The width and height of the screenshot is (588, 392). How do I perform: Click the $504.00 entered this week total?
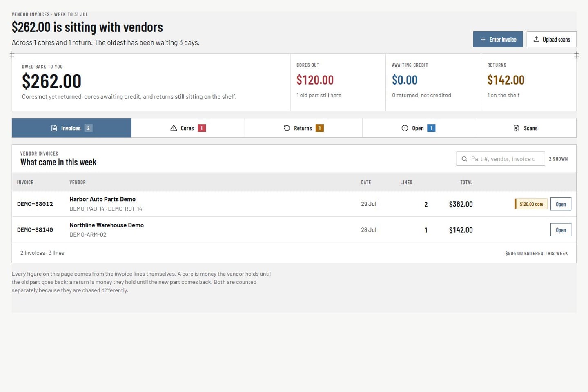(x=537, y=253)
